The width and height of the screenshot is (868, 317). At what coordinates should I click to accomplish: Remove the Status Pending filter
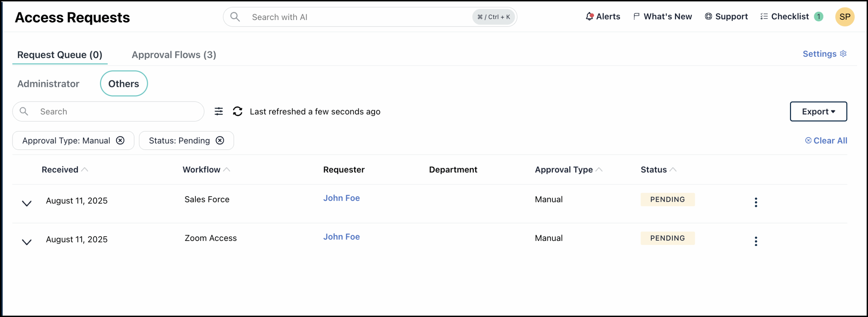coord(220,140)
